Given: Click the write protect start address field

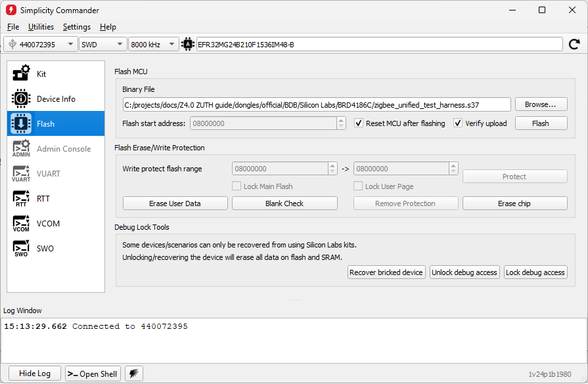Looking at the screenshot, I should point(280,169).
